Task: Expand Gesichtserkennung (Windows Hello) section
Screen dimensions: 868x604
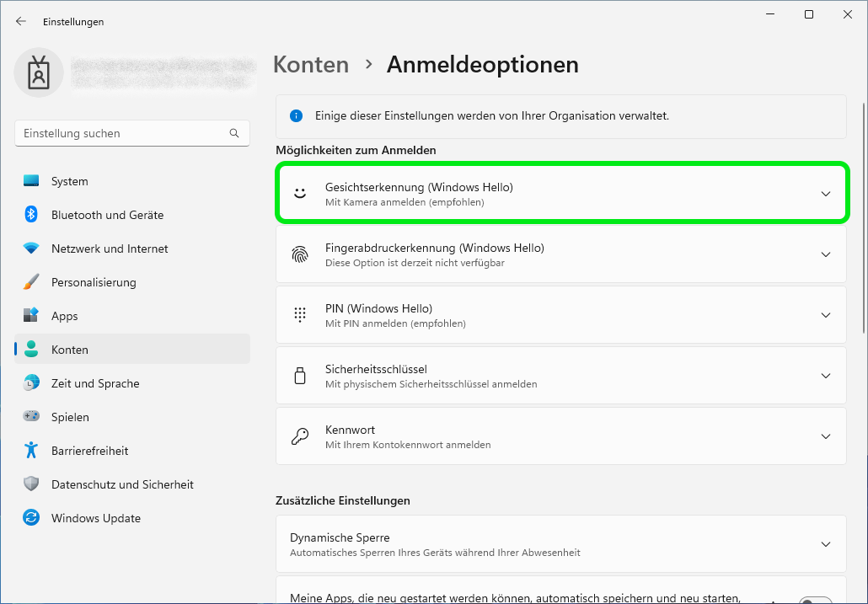Action: [825, 194]
